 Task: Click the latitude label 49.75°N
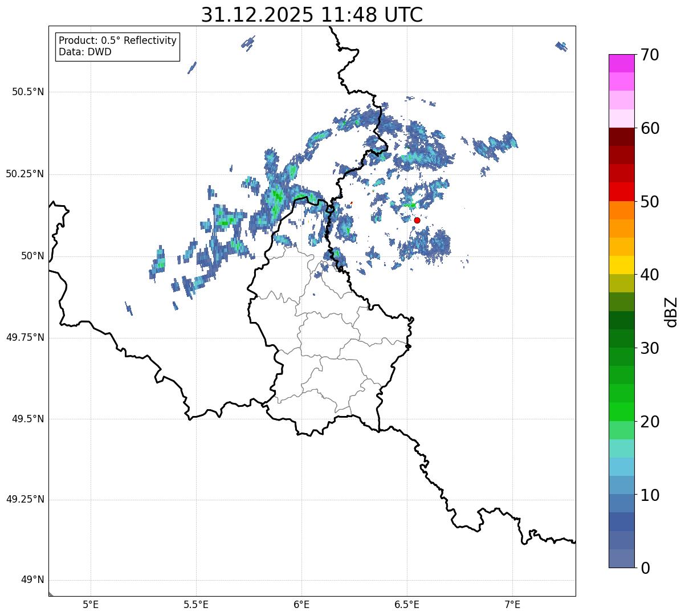click(25, 337)
